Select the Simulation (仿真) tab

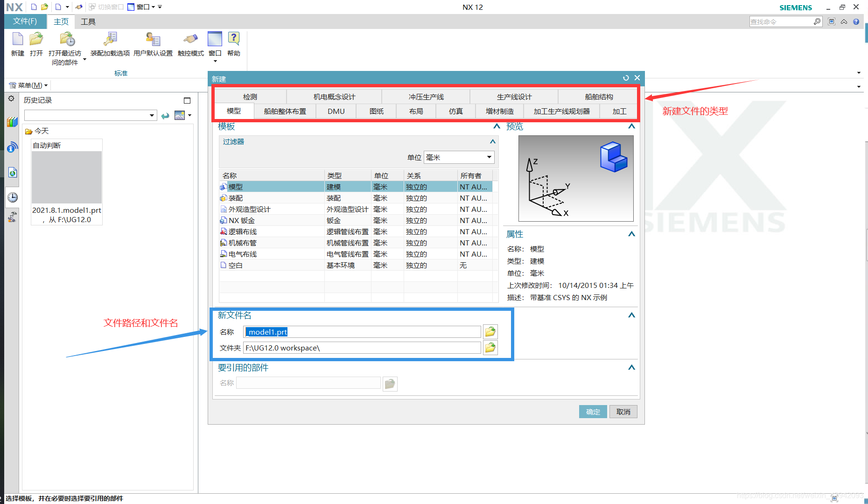tap(455, 111)
